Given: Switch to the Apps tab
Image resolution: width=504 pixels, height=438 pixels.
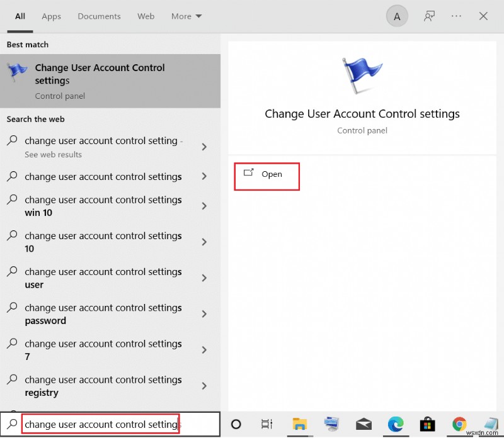Looking at the screenshot, I should coord(51,16).
